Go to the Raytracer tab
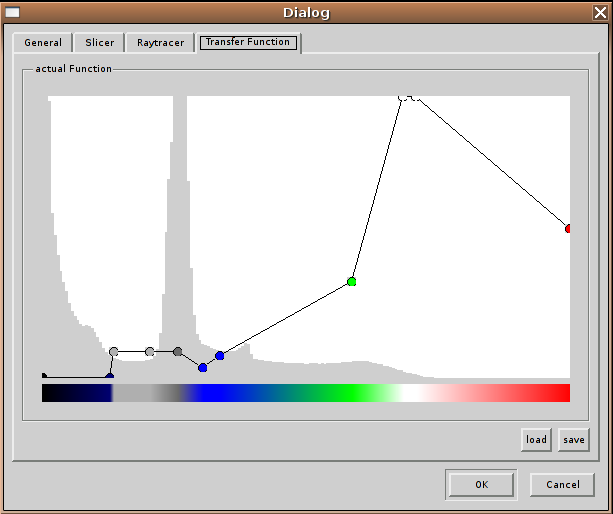 (x=160, y=43)
